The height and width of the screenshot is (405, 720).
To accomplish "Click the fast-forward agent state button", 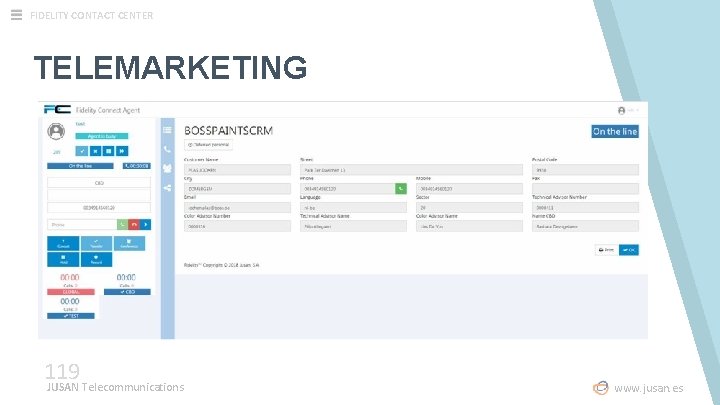I will (x=122, y=151).
